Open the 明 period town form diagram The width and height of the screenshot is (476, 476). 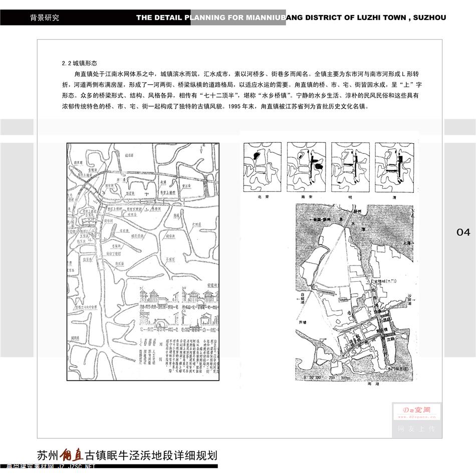pos(351,167)
